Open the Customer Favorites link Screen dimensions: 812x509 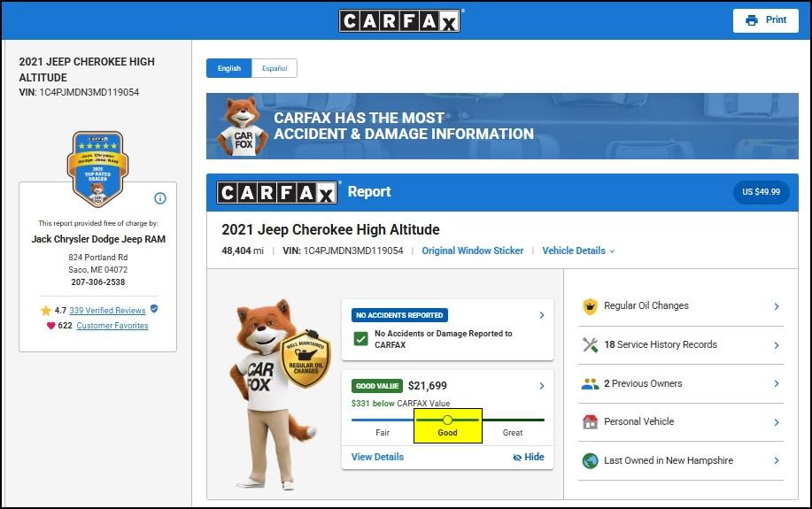[x=112, y=326]
